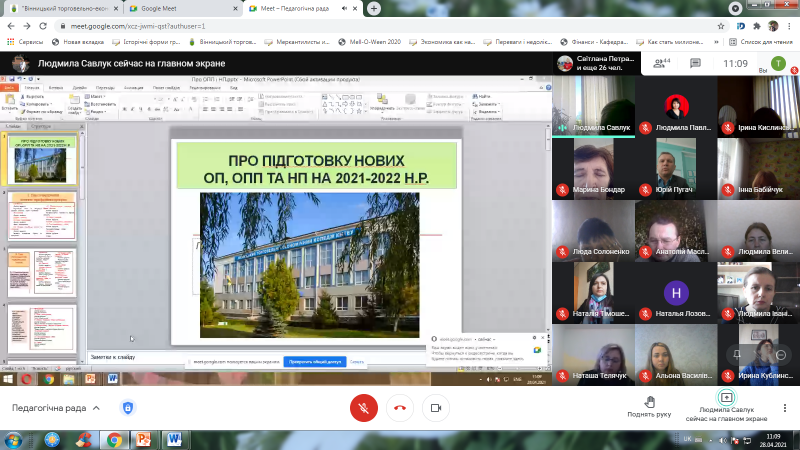
Task: Open Chrome menu with three dots
Action: 790,26
